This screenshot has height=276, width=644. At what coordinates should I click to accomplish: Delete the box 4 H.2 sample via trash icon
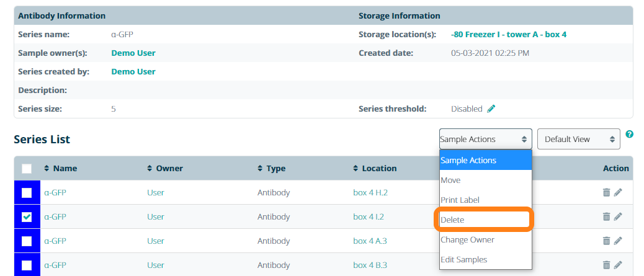pyautogui.click(x=606, y=192)
